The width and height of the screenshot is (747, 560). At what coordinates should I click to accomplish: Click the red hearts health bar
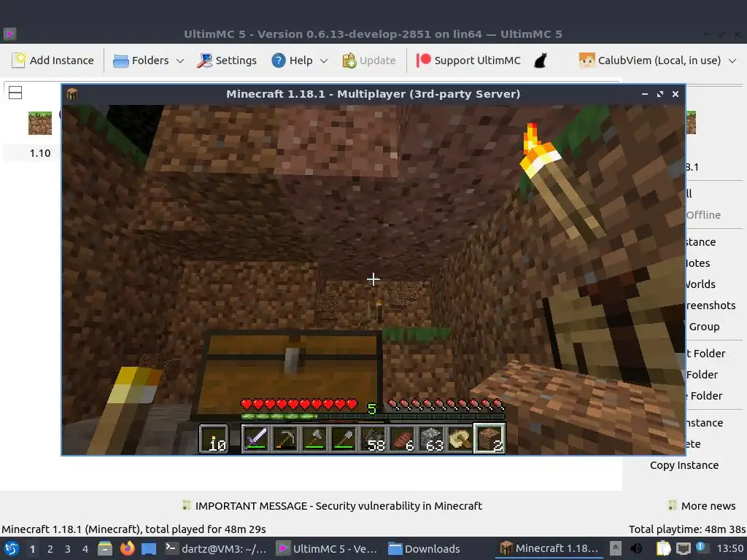pos(298,405)
